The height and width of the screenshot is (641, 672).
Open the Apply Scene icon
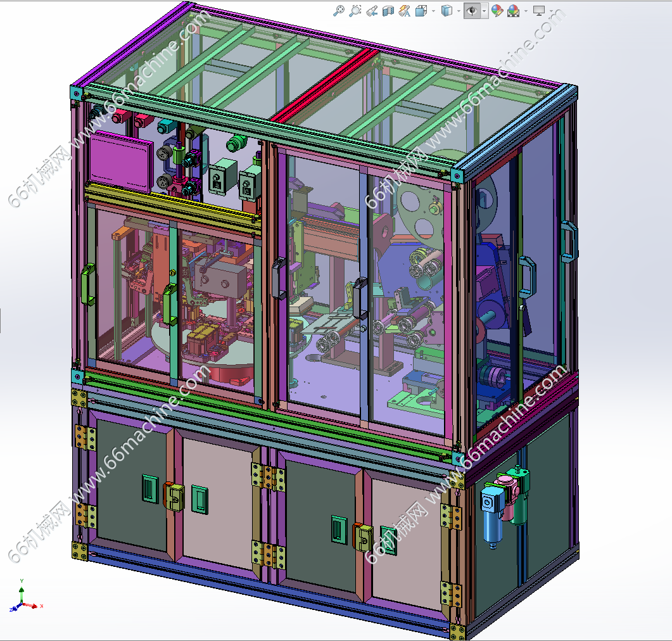513,11
